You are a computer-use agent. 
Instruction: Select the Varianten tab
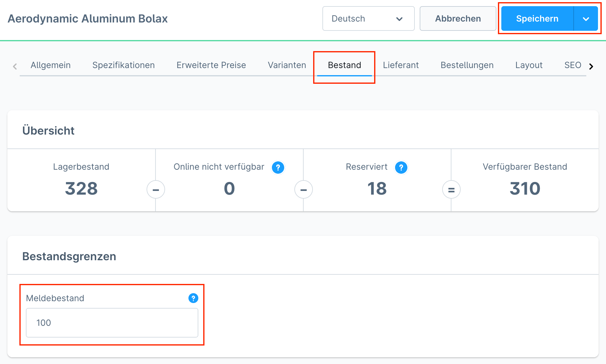(287, 65)
